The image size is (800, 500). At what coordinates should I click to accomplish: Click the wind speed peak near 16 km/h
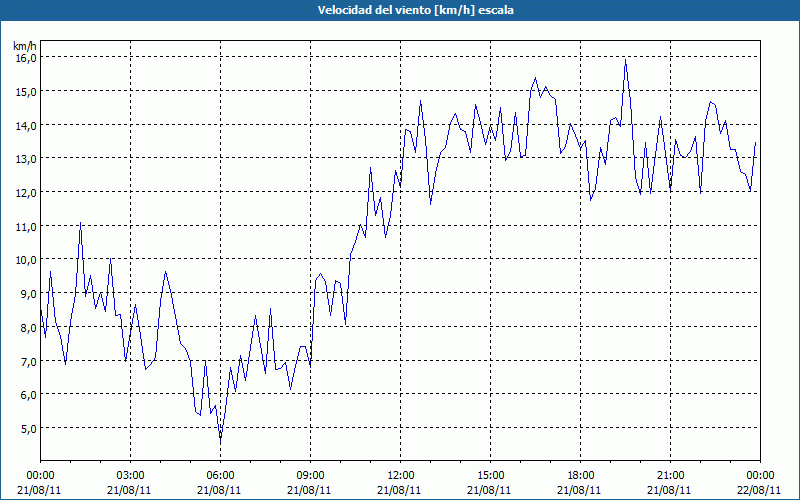(x=626, y=60)
